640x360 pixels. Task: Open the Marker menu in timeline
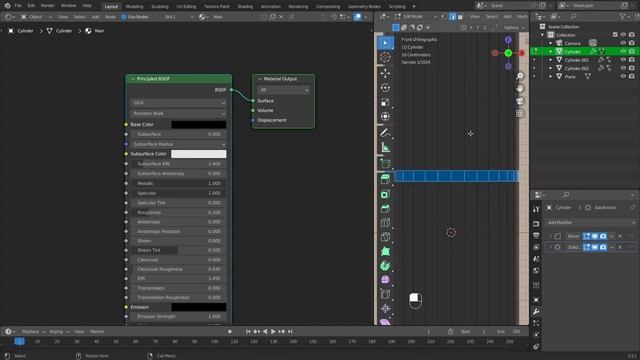(x=97, y=332)
